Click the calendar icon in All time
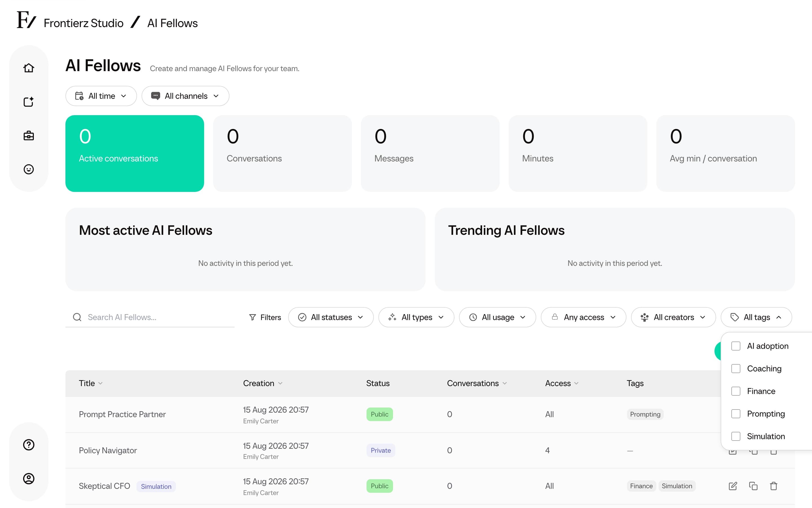This screenshot has width=812, height=508. 79,96
